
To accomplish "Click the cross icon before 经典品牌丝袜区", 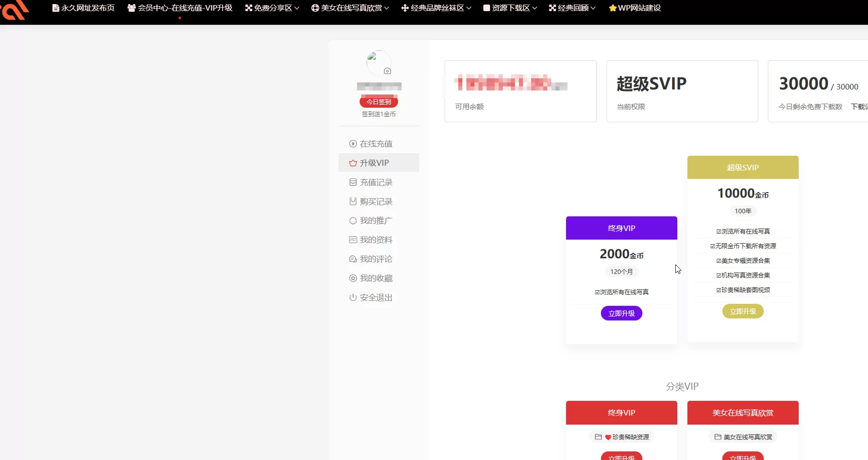I will click(x=405, y=8).
